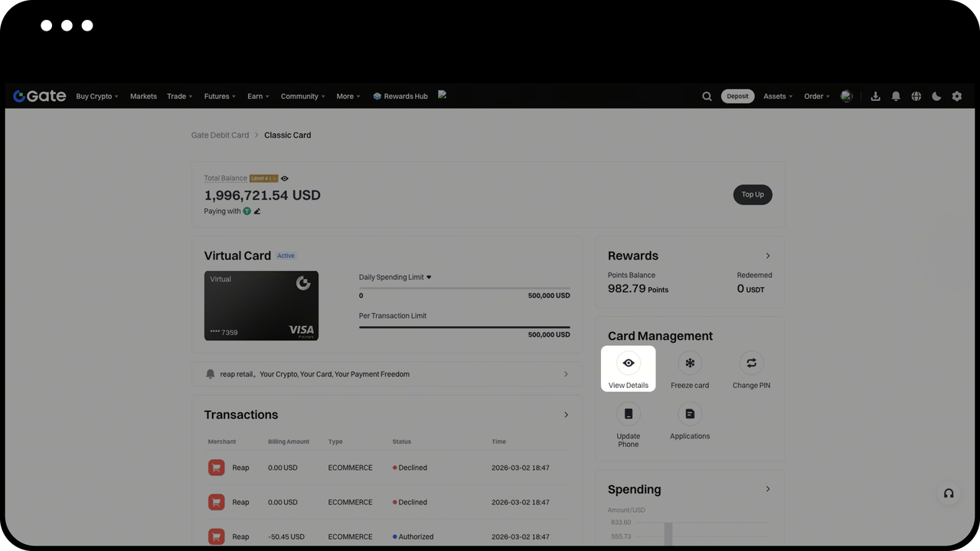Click the View Details eye icon
Image resolution: width=980 pixels, height=551 pixels.
tap(628, 364)
